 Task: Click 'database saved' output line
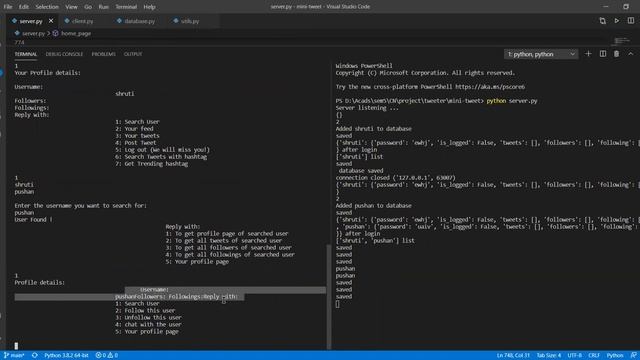(x=361, y=171)
